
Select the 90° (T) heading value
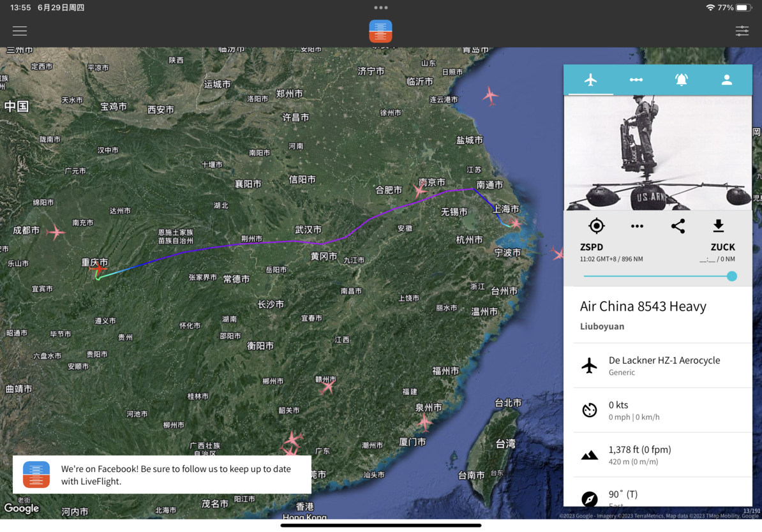[623, 494]
